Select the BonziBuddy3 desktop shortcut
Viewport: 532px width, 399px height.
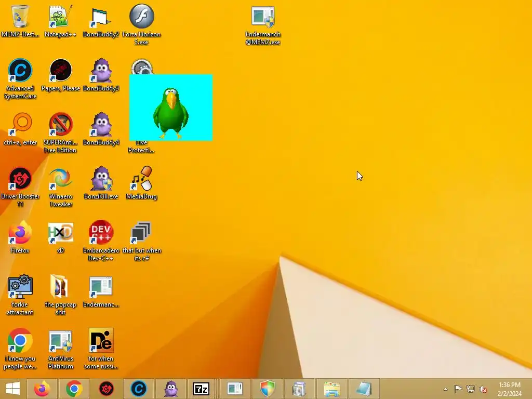[x=101, y=75]
